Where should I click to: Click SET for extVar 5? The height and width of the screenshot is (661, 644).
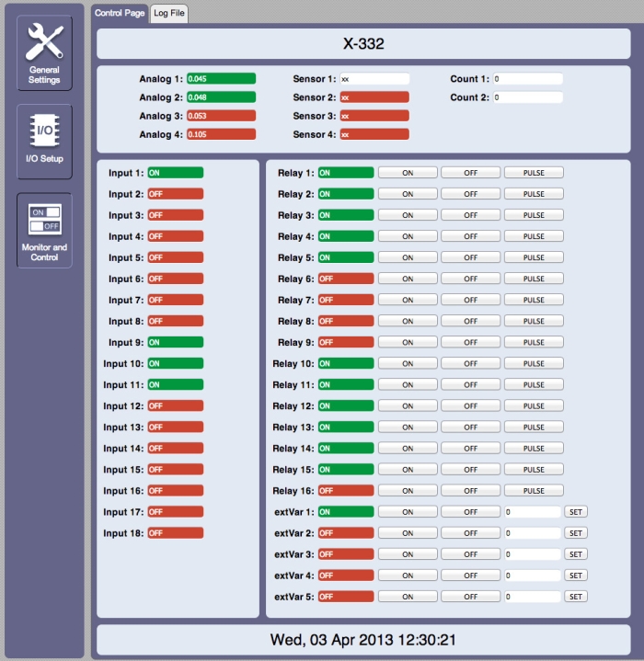click(x=576, y=597)
